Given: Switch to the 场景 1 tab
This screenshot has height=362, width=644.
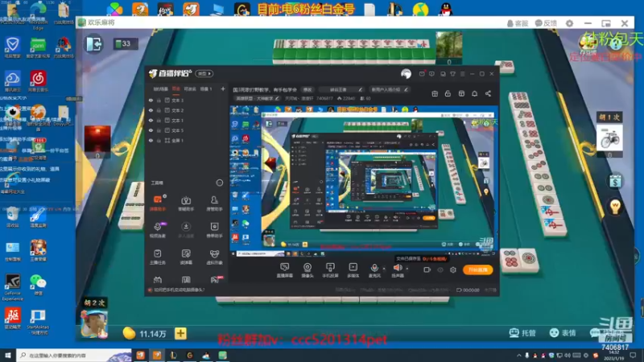Looking at the screenshot, I should click(206, 88).
